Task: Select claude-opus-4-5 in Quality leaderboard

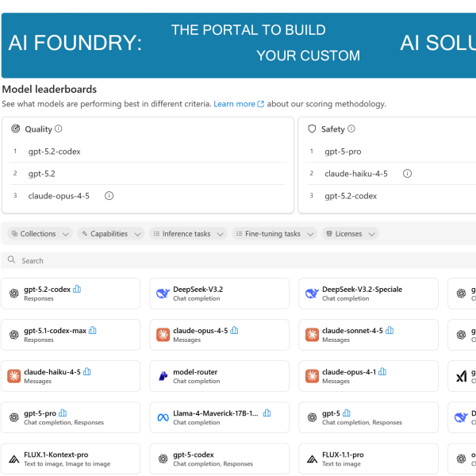Action: (59, 196)
